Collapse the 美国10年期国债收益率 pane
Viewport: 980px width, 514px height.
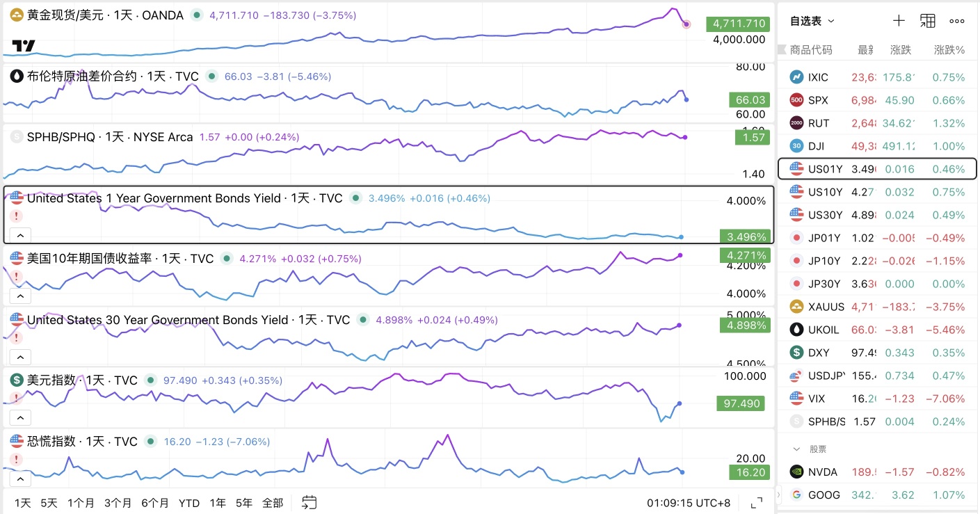(x=20, y=296)
